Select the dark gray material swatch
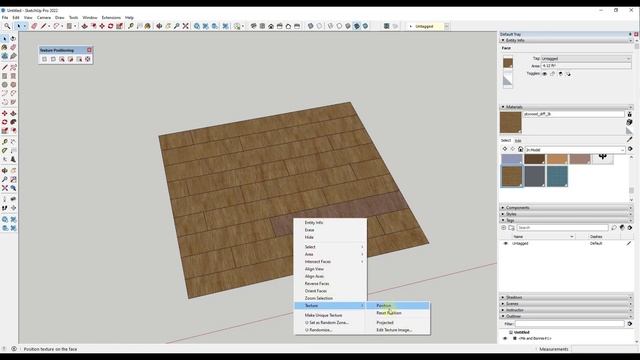The height and width of the screenshot is (360, 640). (534, 176)
